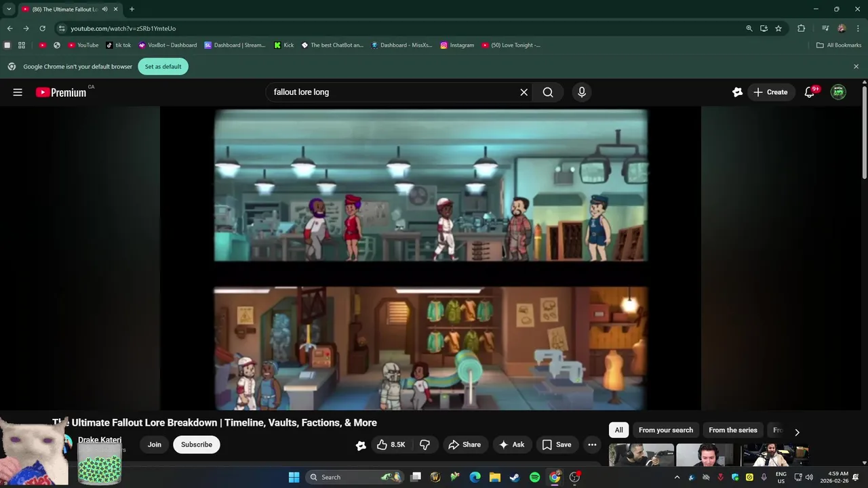The width and height of the screenshot is (868, 488).
Task: Open a new browser tab
Action: [132, 9]
